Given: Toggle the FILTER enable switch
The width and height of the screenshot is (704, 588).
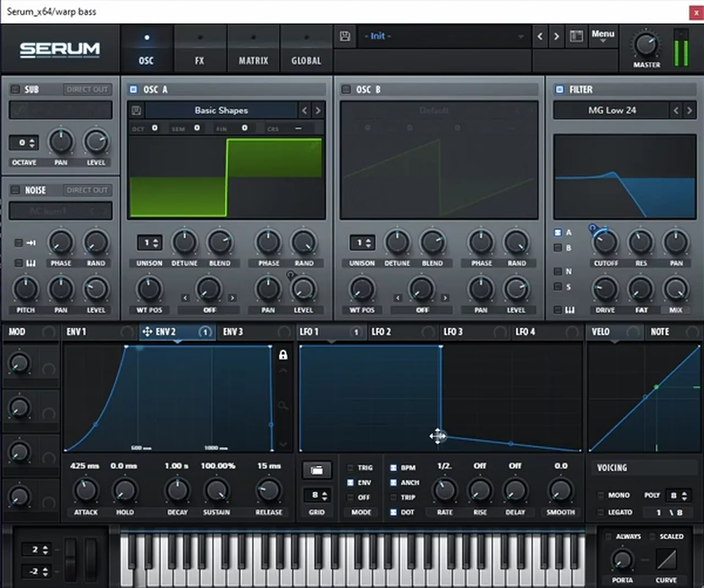Looking at the screenshot, I should point(560,89).
